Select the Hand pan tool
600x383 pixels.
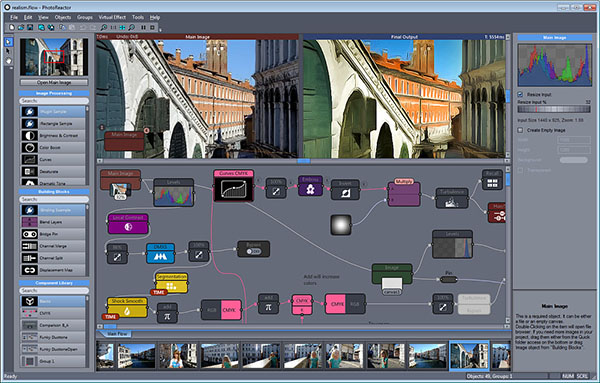(8, 61)
